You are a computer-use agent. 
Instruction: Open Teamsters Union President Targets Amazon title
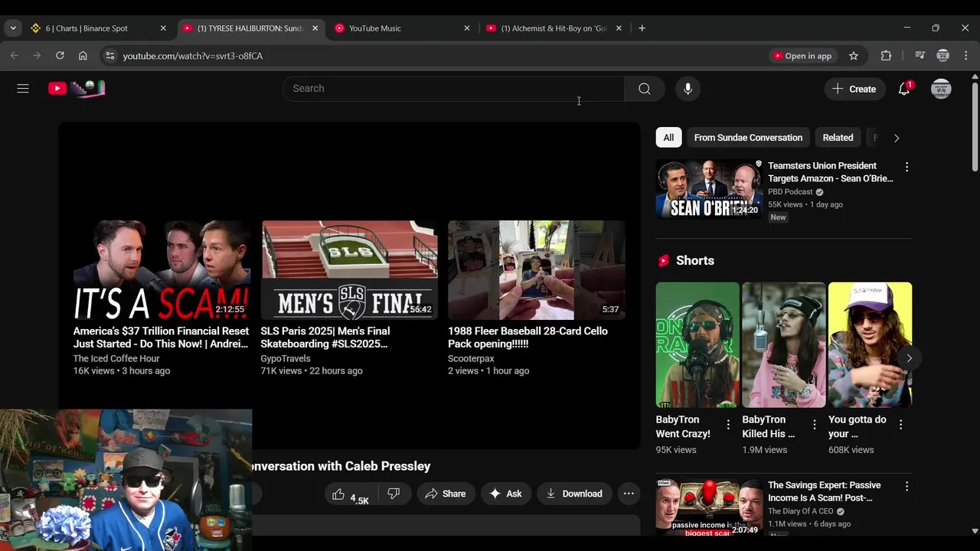(x=831, y=172)
